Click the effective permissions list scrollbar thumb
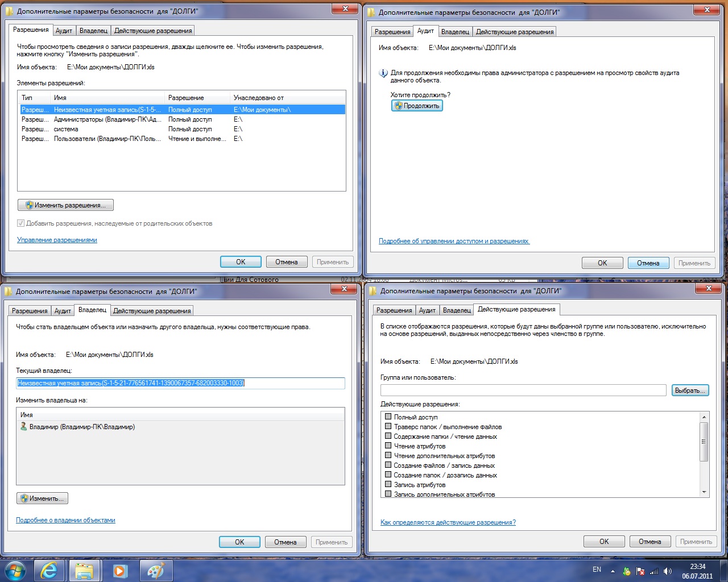 click(x=704, y=442)
